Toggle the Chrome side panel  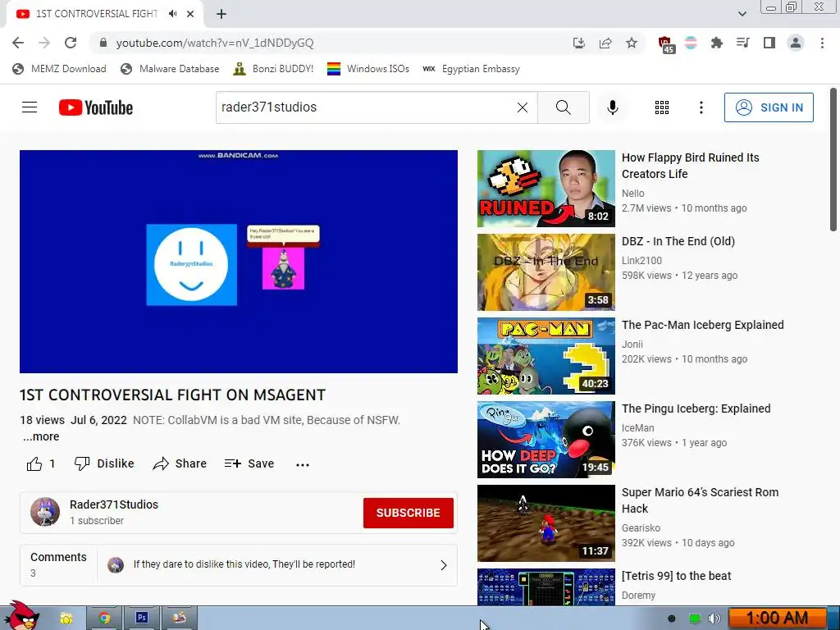tap(769, 43)
